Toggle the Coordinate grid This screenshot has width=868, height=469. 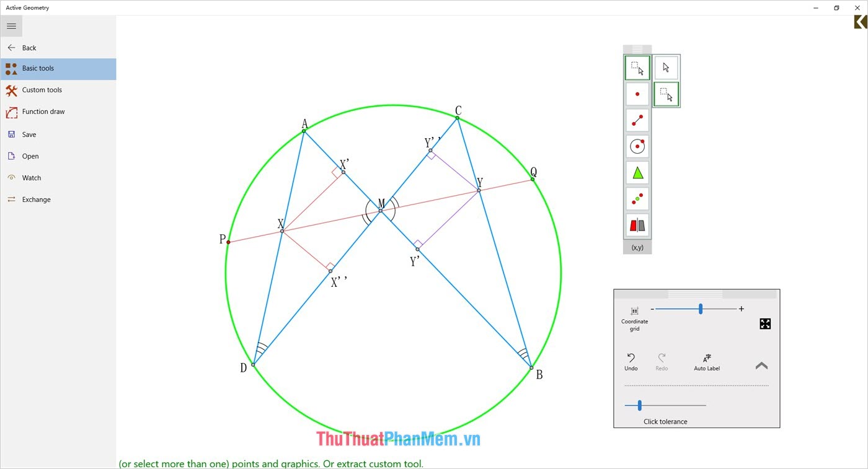click(634, 316)
